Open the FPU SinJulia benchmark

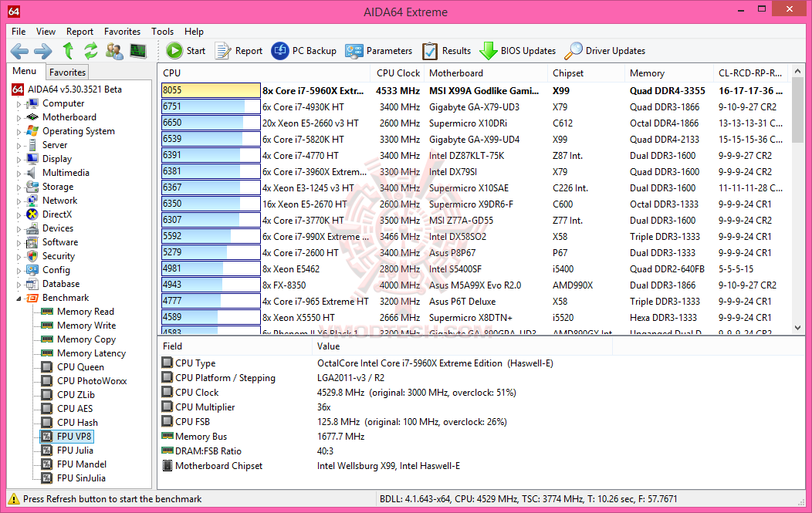click(81, 478)
